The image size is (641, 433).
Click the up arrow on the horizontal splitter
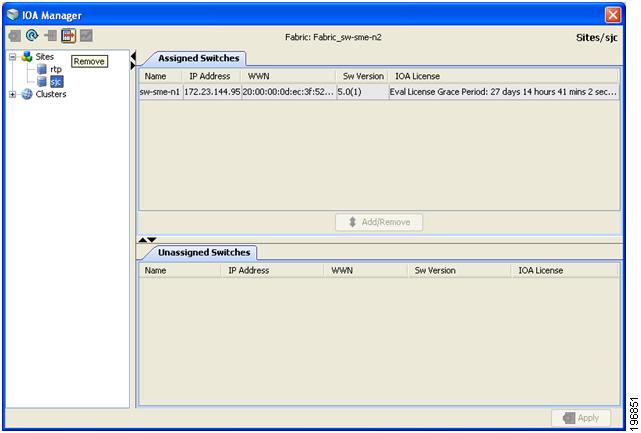click(x=143, y=240)
